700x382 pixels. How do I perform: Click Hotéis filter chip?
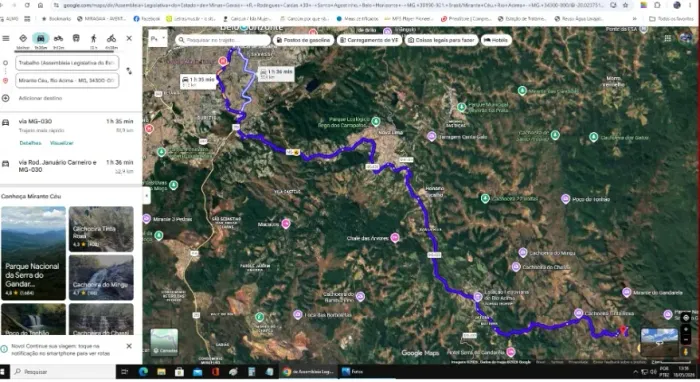click(496, 40)
